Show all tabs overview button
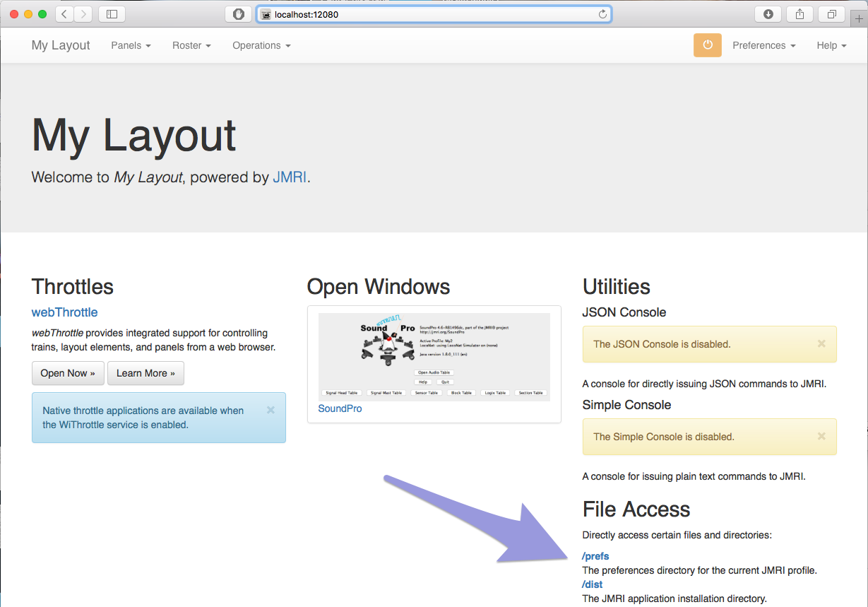The height and width of the screenshot is (607, 868). (x=831, y=14)
